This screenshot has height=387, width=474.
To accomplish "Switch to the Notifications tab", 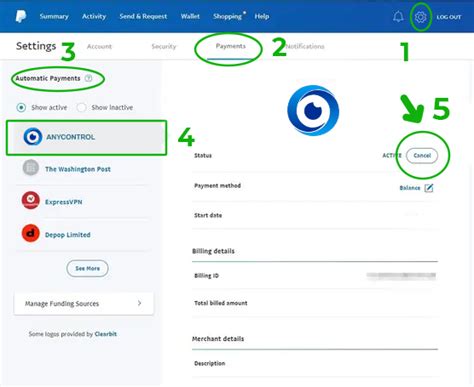I will 305,46.
